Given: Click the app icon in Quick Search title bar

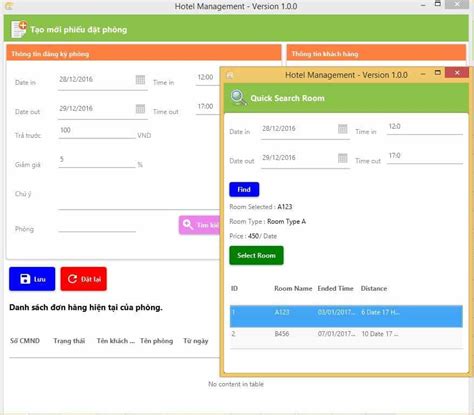Looking at the screenshot, I should click(x=230, y=75).
